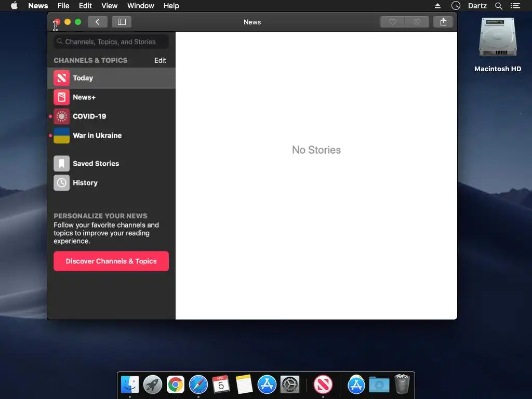
Task: Open the Apple menu
Action: pos(14,6)
